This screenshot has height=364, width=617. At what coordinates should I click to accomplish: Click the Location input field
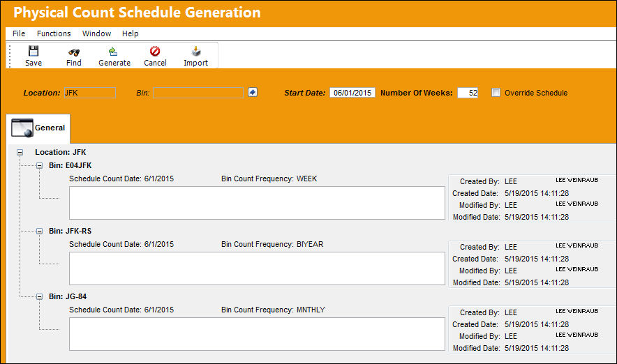pyautogui.click(x=90, y=93)
